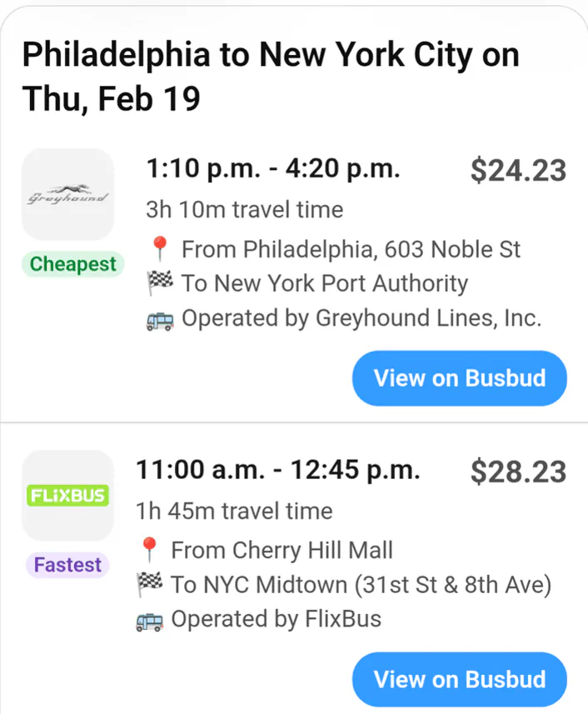View the Greyhound trip on Busbud
588x714 pixels.
click(459, 378)
